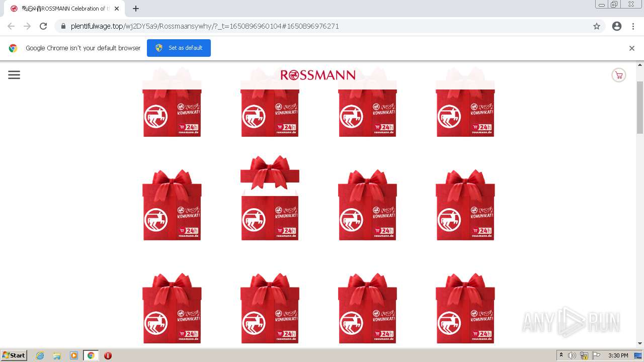Open the gift box in third row, first column
The height and width of the screenshot is (362, 644).
pos(172,308)
